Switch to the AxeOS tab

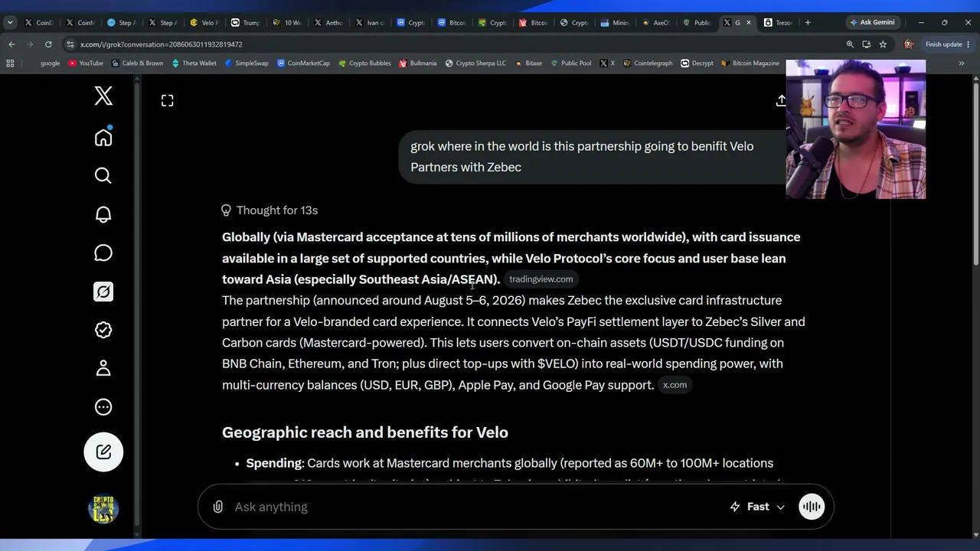click(656, 23)
